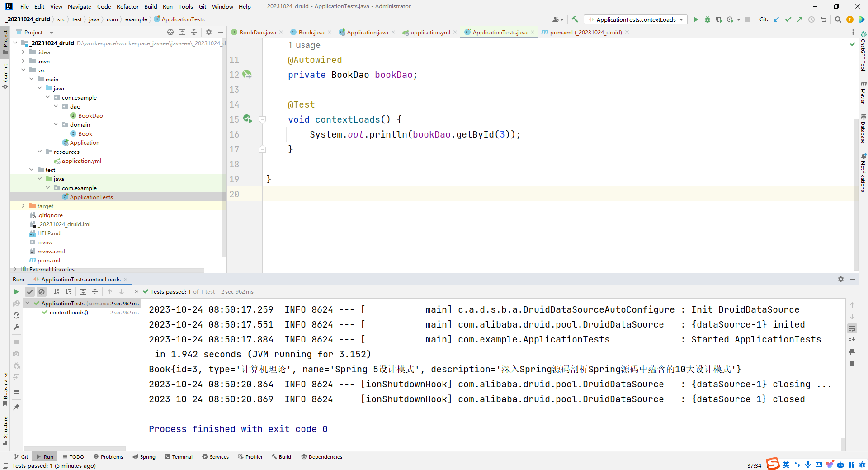Select contextLoads() in test results tree
This screenshot has height=470, width=868.
tap(69, 313)
